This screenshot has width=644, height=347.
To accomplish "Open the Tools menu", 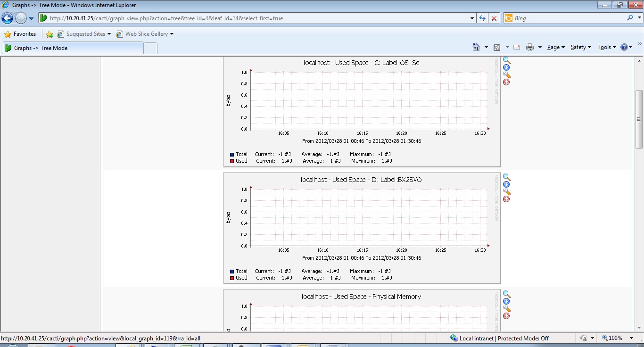I will click(x=606, y=47).
